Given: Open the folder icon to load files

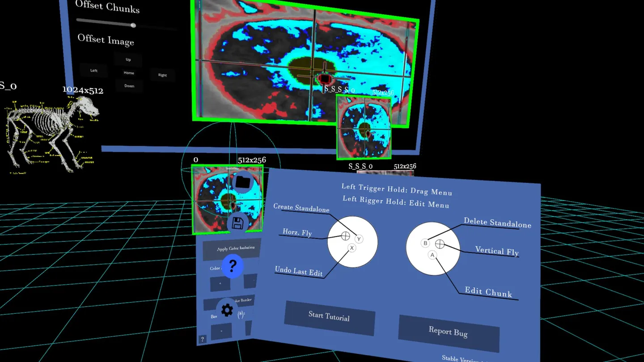Looking at the screenshot, I should click(x=243, y=182).
